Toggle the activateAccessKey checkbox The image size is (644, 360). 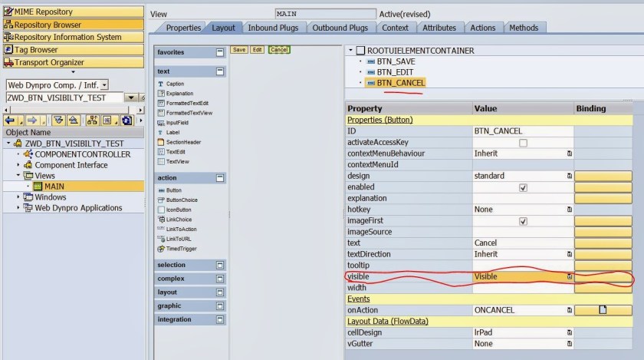pos(523,143)
